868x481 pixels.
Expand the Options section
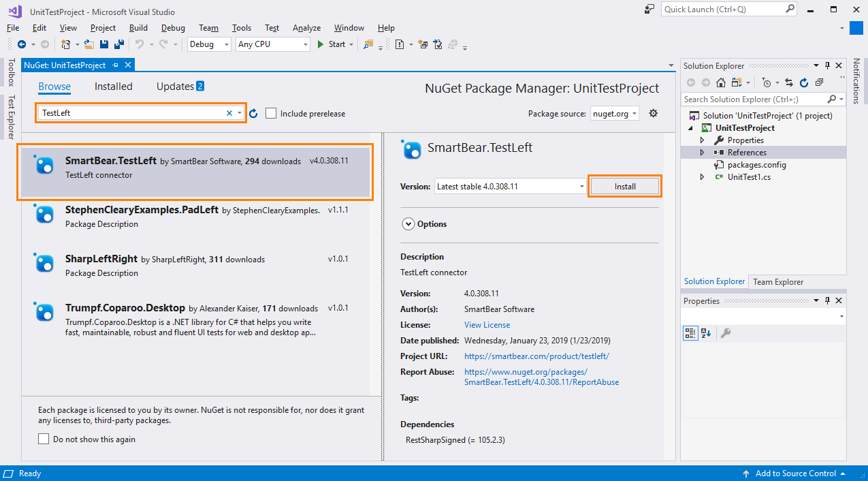pos(408,223)
